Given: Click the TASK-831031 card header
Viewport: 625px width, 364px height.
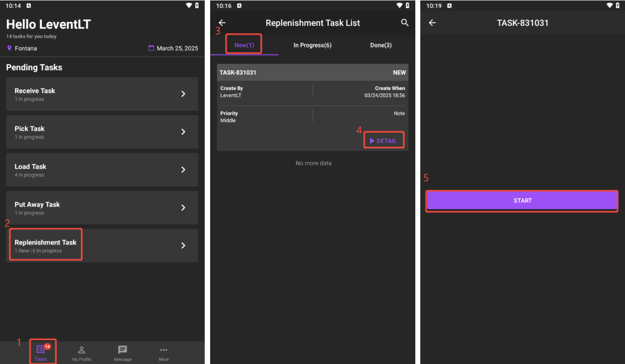Looking at the screenshot, I should [x=312, y=72].
